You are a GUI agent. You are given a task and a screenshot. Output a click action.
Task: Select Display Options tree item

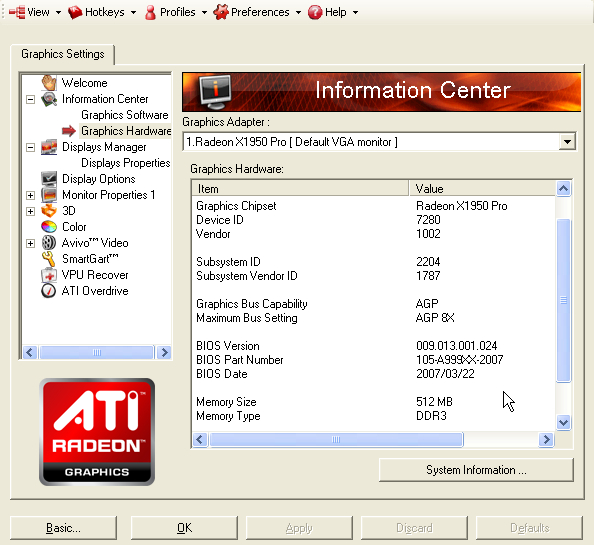[x=98, y=179]
